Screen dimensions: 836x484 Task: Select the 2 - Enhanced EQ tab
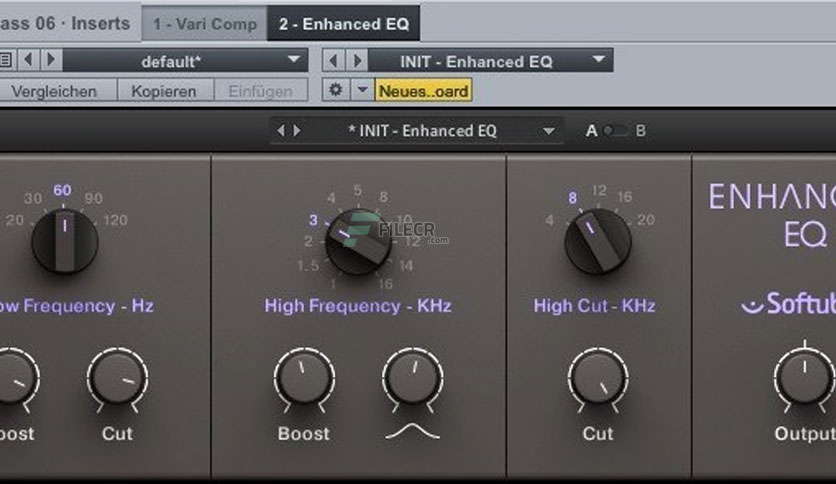tap(343, 24)
